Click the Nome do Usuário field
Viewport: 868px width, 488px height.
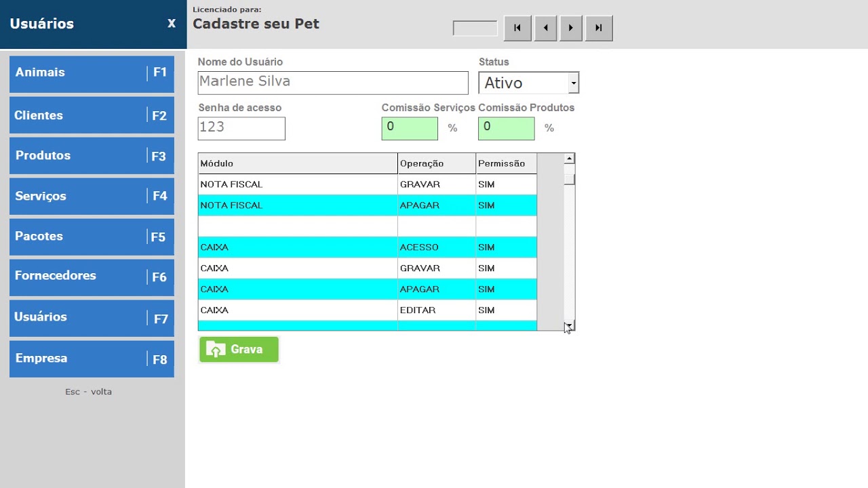click(x=332, y=83)
